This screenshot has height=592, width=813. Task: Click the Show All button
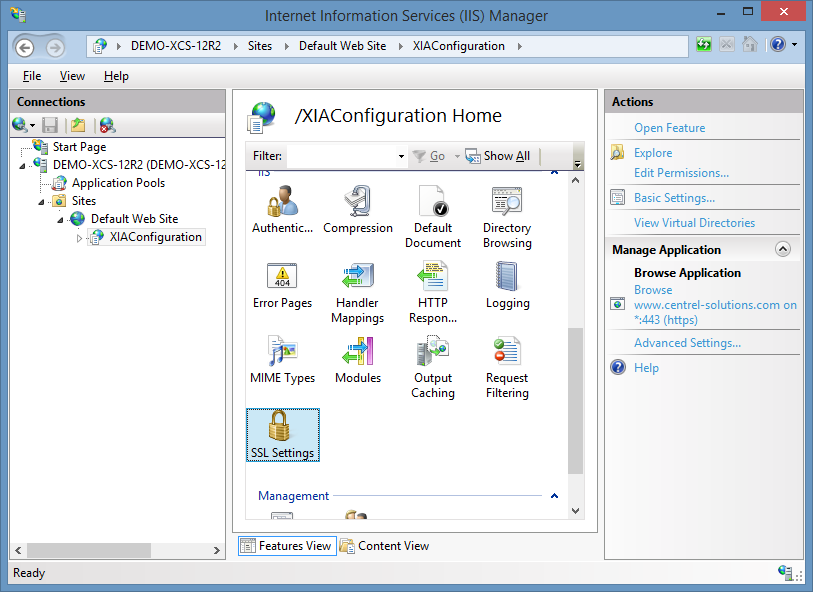coord(498,156)
